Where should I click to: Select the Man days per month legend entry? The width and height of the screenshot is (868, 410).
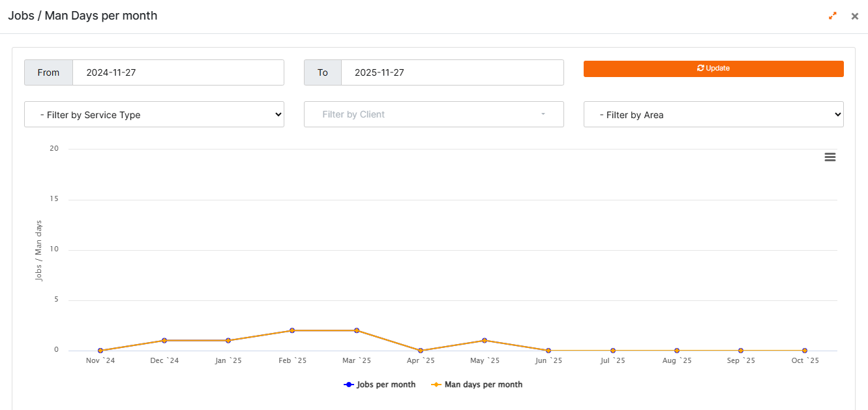tap(481, 384)
